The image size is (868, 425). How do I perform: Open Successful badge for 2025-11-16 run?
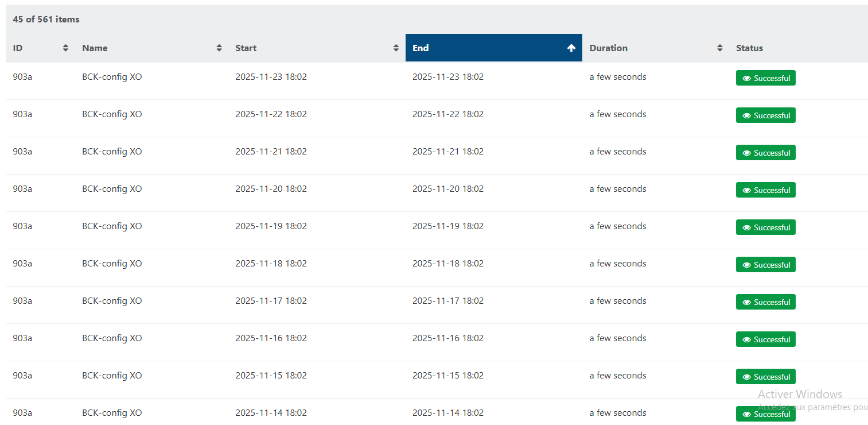765,339
